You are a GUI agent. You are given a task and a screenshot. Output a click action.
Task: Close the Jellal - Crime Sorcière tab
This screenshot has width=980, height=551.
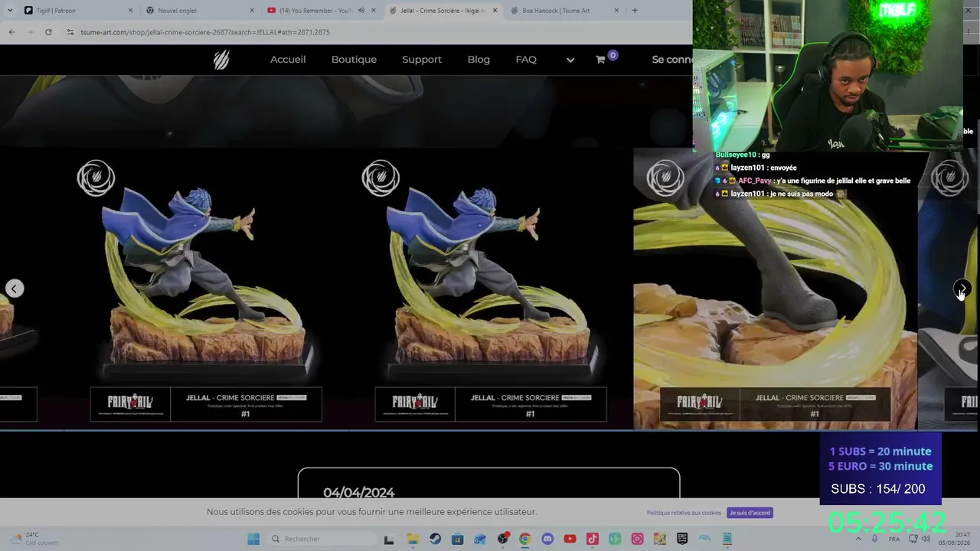tap(495, 11)
